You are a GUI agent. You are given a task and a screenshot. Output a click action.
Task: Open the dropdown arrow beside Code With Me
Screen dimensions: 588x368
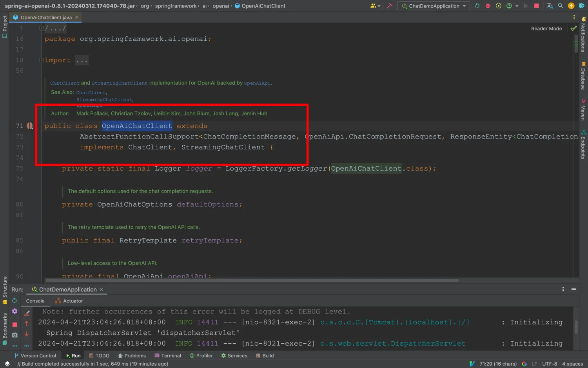(379, 6)
